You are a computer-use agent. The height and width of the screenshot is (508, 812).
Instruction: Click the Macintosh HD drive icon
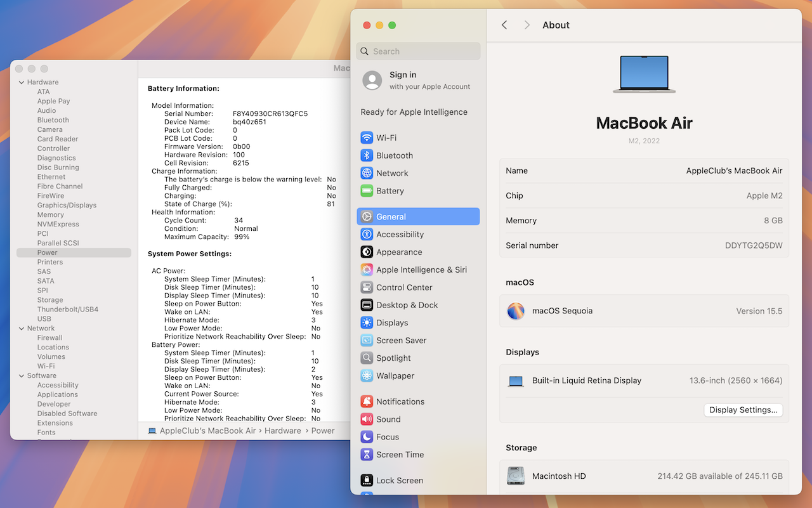(516, 476)
